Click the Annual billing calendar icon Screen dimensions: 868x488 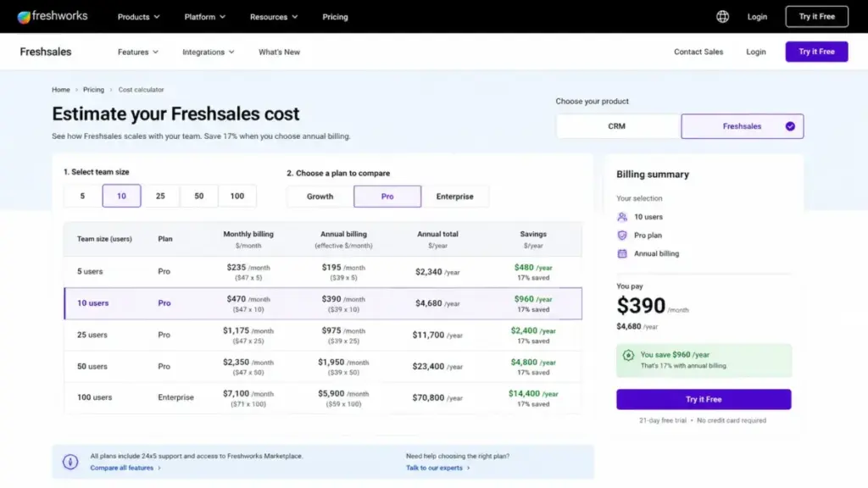(x=622, y=253)
